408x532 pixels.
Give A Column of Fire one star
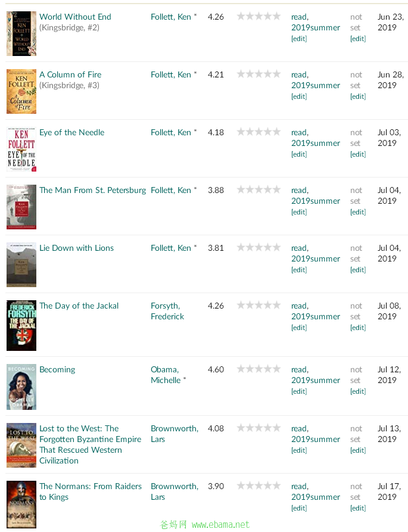click(x=241, y=74)
